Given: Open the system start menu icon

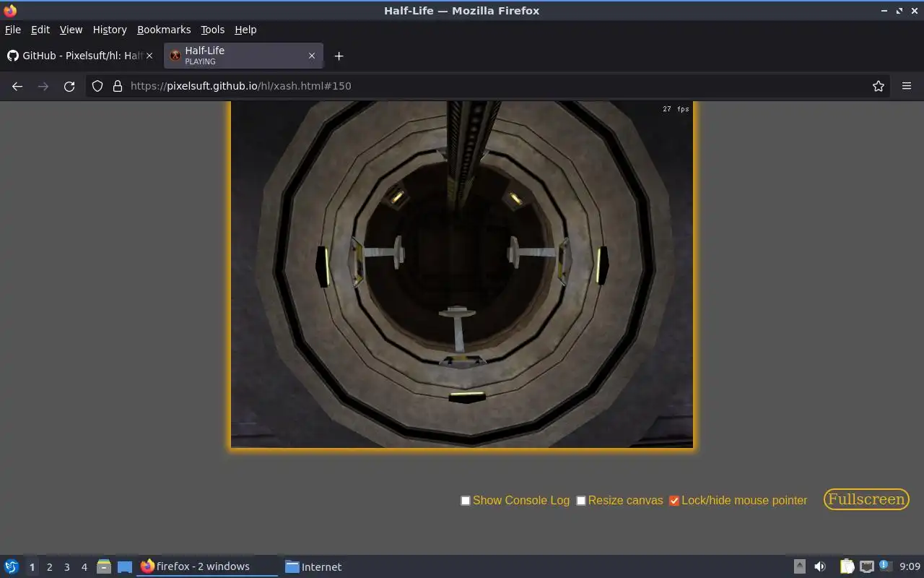Looking at the screenshot, I should [x=12, y=566].
